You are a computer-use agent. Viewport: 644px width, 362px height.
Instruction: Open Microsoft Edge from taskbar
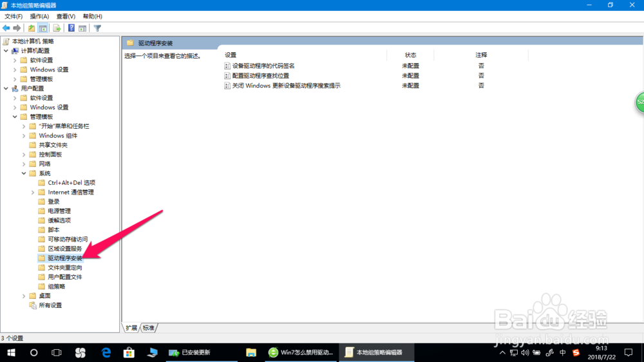[x=106, y=352]
